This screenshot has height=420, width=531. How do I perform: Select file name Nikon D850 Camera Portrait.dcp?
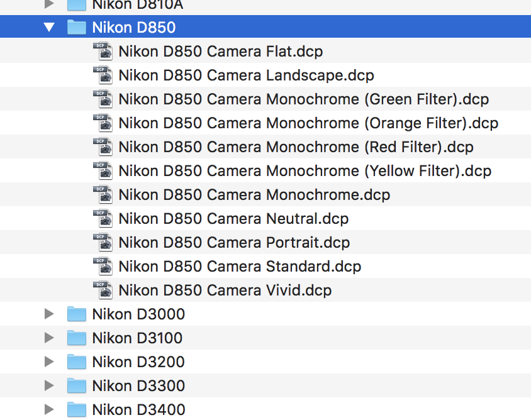(234, 243)
